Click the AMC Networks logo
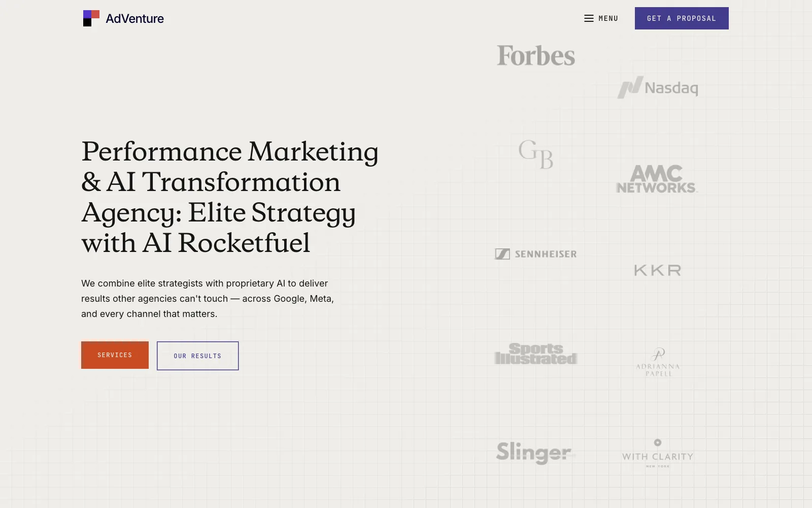Image resolution: width=812 pixels, height=508 pixels. (x=657, y=179)
